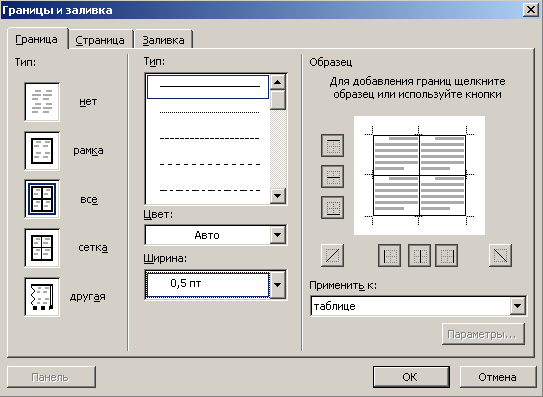Toggle the left border button
Screen dimensions: 543x397
(390, 256)
